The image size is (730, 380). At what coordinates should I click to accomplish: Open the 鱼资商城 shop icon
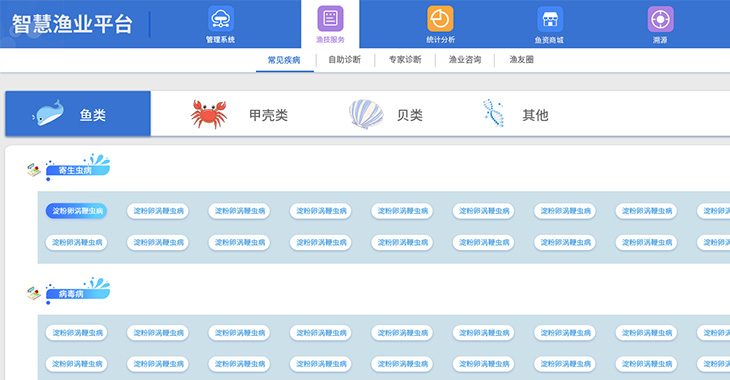point(550,19)
